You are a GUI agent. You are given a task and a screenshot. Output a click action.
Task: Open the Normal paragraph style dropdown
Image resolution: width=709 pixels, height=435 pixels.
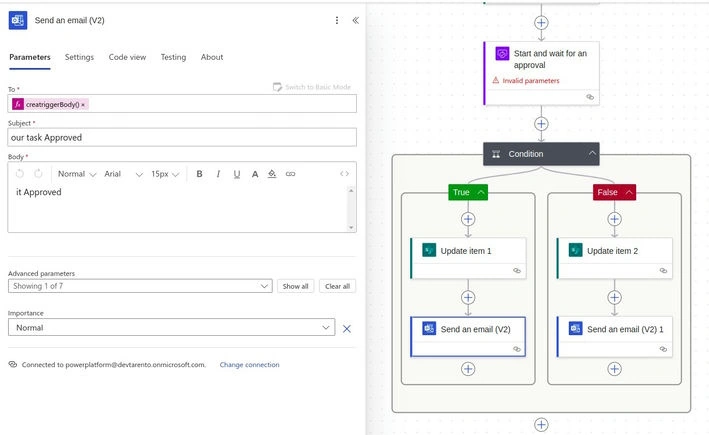77,174
